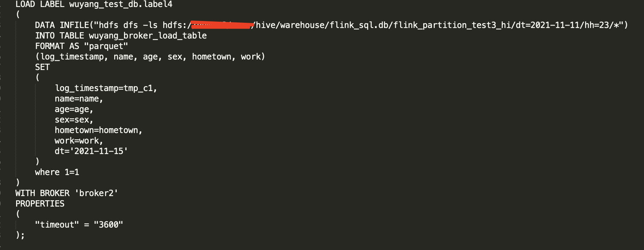Click the work=work assignment line
Viewport: 644px width, 250px height.
click(x=79, y=141)
